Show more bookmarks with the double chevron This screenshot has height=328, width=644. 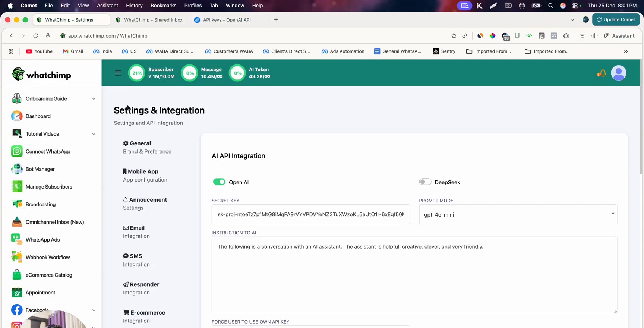(626, 51)
